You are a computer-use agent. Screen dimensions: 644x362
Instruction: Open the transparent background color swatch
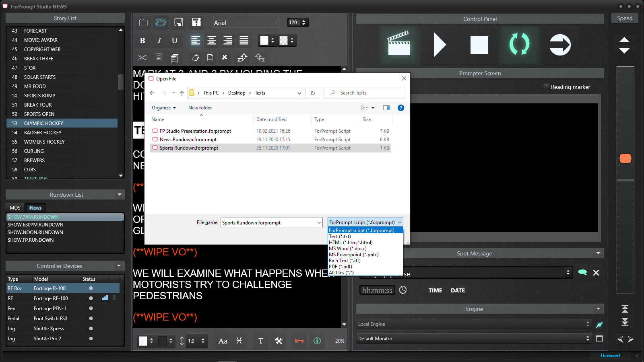coord(284,40)
